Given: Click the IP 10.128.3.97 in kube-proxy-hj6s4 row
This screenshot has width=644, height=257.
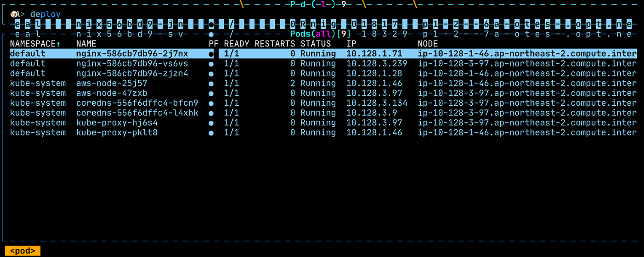Looking at the screenshot, I should pyautogui.click(x=374, y=123).
